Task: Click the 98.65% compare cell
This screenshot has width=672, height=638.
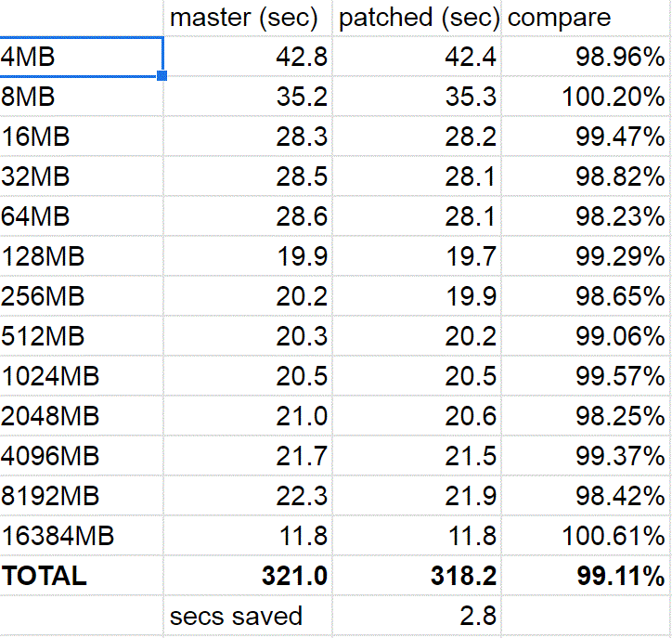Action: pyautogui.click(x=585, y=296)
